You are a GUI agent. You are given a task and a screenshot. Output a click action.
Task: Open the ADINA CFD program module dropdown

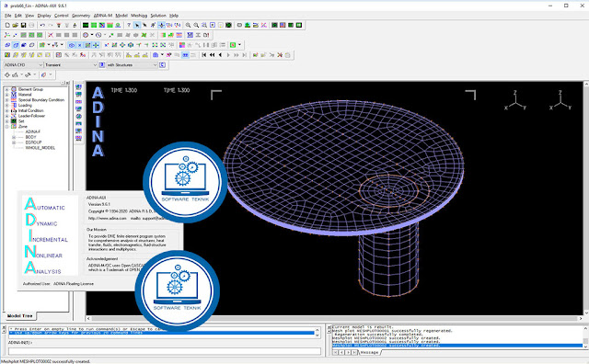[x=23, y=65]
